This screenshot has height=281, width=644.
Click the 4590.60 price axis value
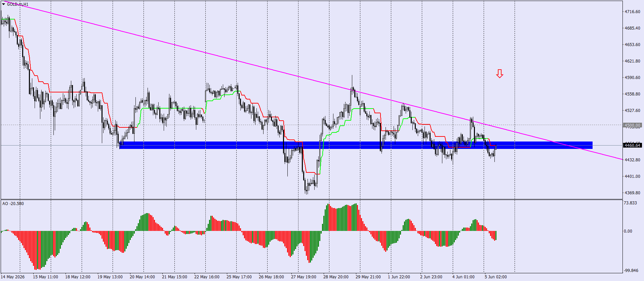(x=632, y=77)
